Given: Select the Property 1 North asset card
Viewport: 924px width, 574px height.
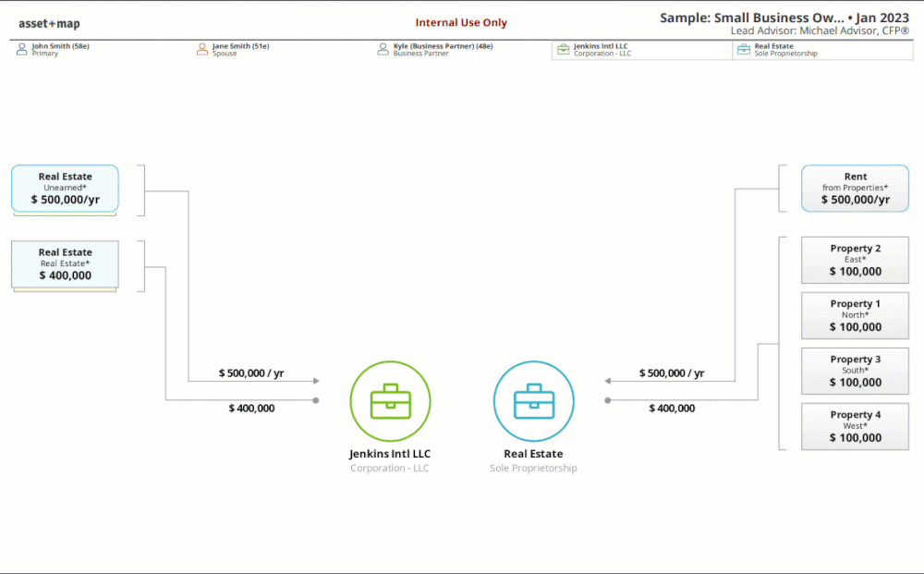Looking at the screenshot, I should pos(855,315).
